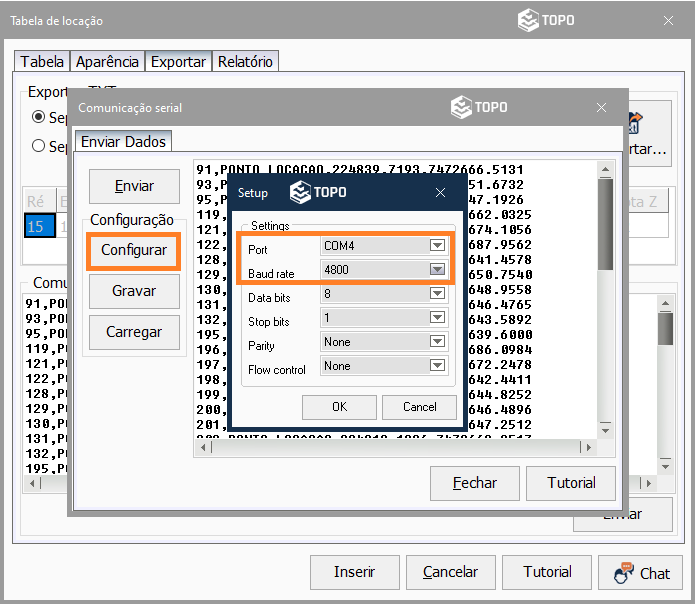Open the Baud rate 4800 dropdown
This screenshot has height=604, width=695.
coord(436,269)
